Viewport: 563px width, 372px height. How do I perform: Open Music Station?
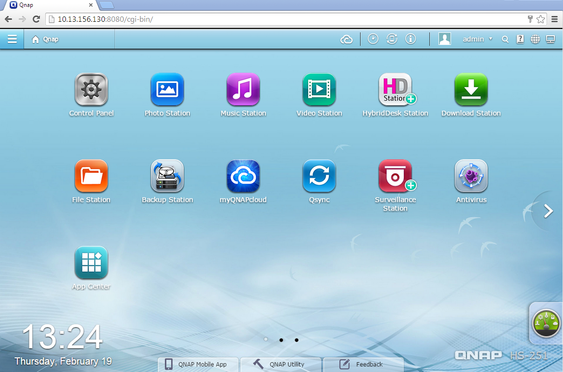(x=243, y=90)
